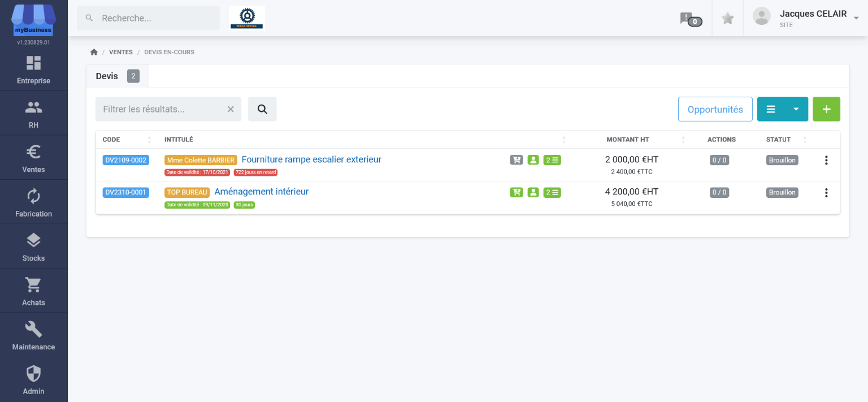This screenshot has width=868, height=402.
Task: Click the green cart icon for DV2310-0001
Action: click(x=517, y=192)
